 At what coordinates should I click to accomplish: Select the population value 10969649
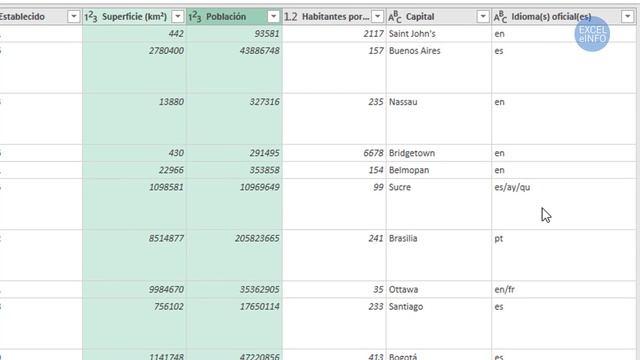(234, 204)
